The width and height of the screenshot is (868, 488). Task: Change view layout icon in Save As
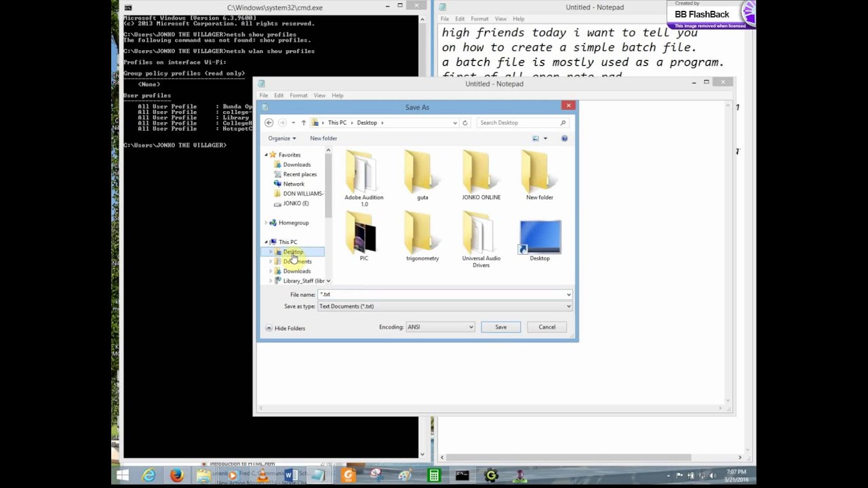[536, 138]
